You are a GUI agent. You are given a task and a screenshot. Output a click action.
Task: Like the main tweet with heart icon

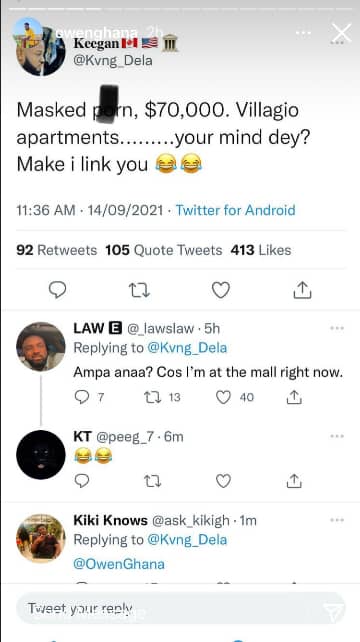221,290
